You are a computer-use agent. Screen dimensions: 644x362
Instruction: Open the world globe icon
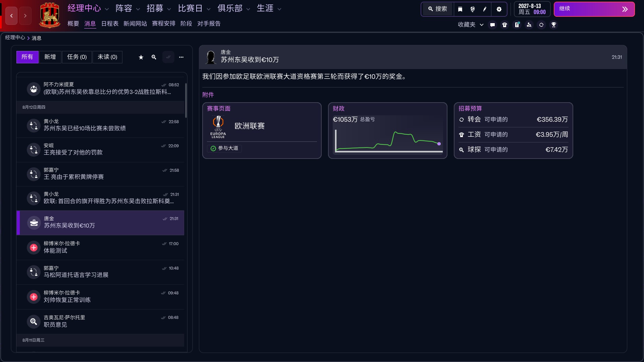click(473, 9)
